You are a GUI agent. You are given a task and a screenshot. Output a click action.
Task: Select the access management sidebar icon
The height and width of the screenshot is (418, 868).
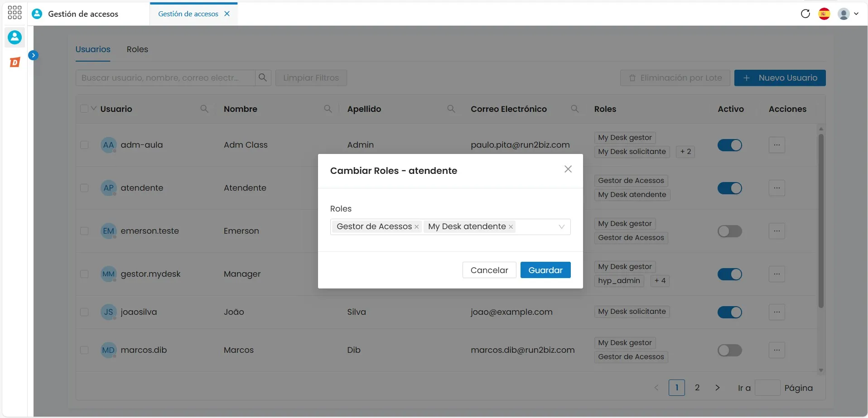[x=14, y=37]
